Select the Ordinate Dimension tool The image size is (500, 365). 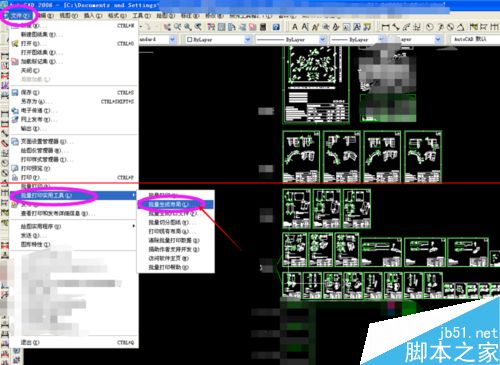tap(417, 27)
